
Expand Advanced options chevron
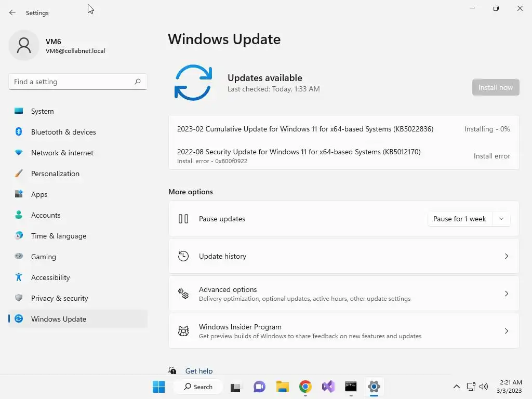tap(506, 294)
